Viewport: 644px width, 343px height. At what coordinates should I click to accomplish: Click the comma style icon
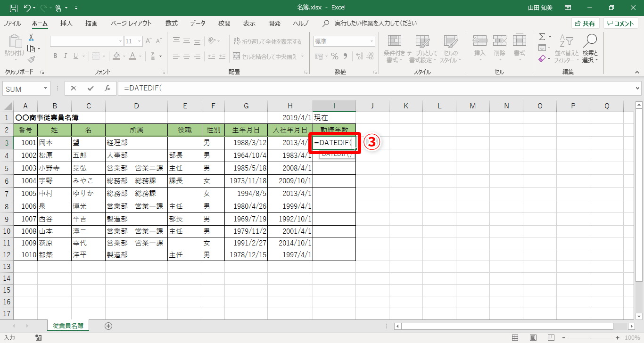point(346,56)
